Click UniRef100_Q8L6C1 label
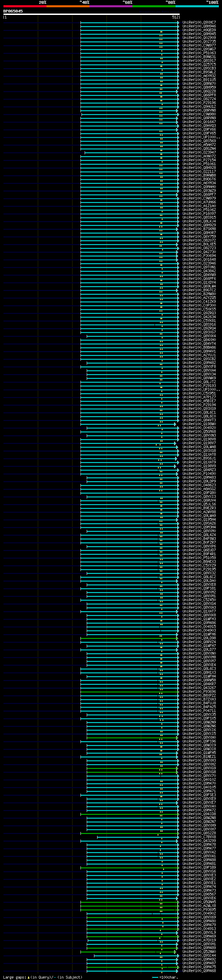The width and height of the screenshot is (222, 980). pos(199,412)
